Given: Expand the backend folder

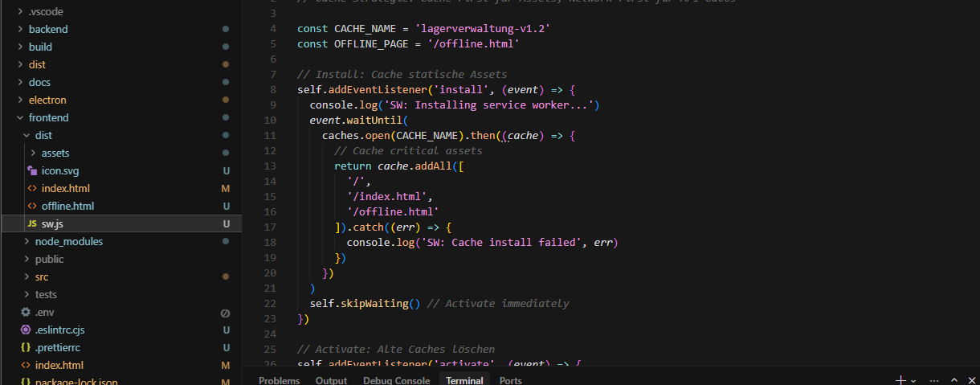Looking at the screenshot, I should [x=20, y=29].
